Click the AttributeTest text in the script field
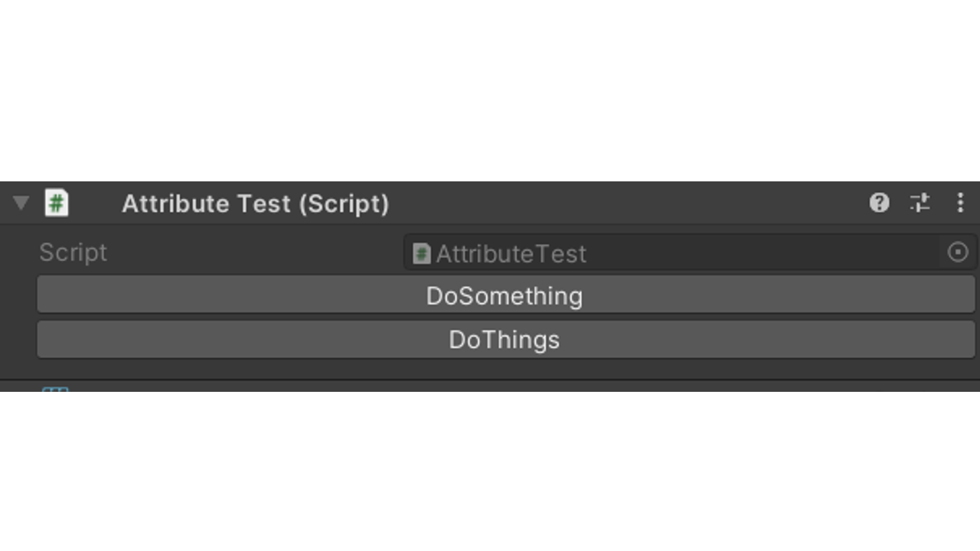 point(511,253)
